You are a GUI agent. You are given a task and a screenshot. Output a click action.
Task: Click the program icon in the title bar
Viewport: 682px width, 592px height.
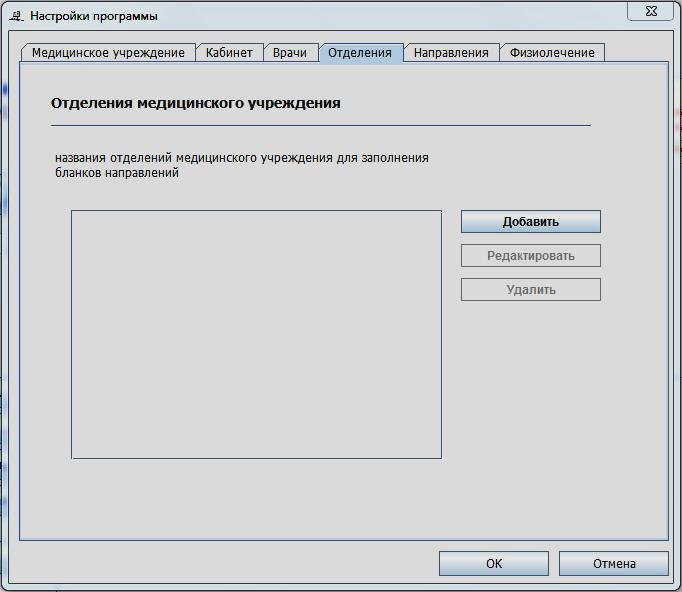[x=15, y=16]
